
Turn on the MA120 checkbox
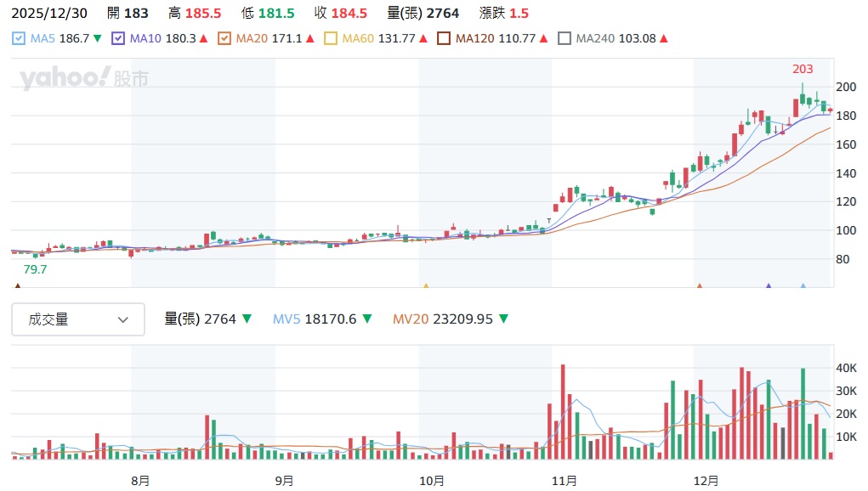click(x=444, y=38)
